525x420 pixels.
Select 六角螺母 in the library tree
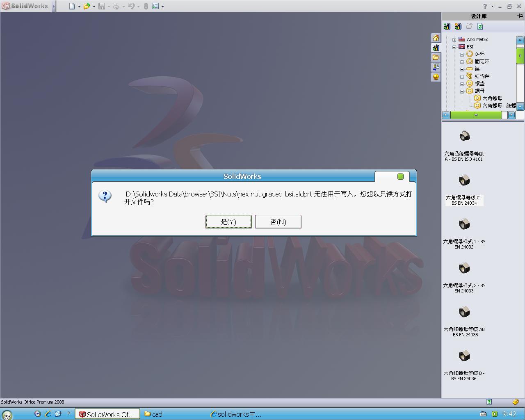tap(492, 98)
